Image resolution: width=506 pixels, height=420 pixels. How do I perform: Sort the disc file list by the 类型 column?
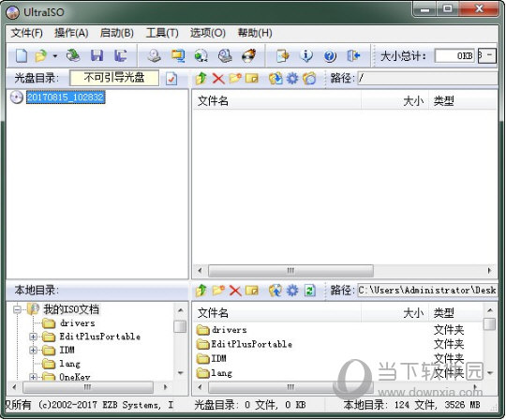(x=463, y=101)
